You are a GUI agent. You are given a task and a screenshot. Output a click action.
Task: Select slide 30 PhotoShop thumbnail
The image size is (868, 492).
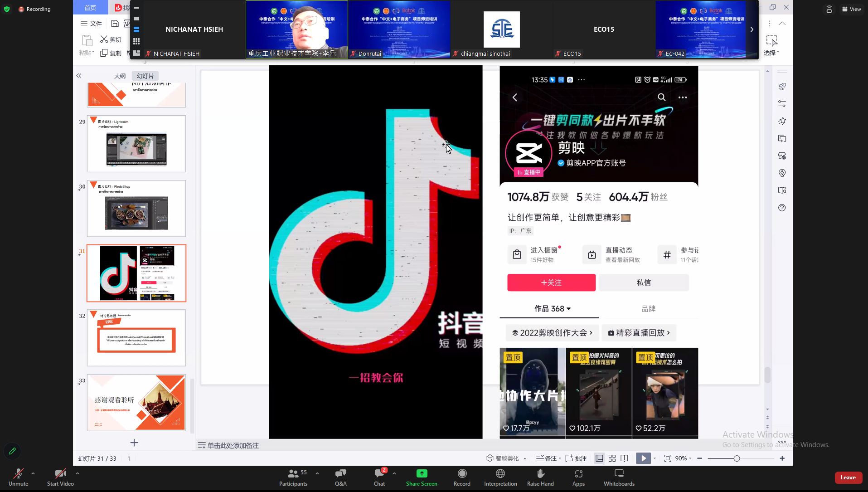[136, 209]
